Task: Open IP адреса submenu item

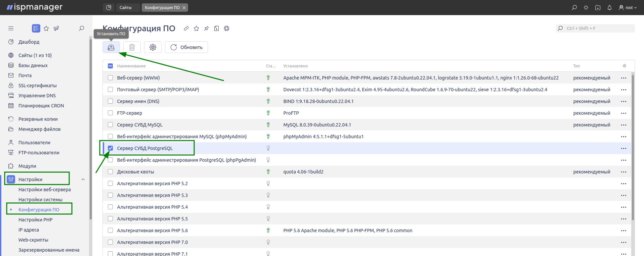Action: click(x=29, y=230)
